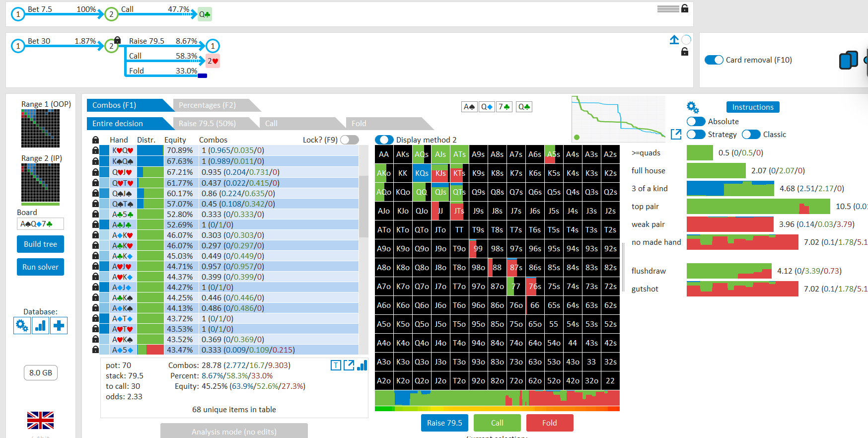The height and width of the screenshot is (438, 868).
Task: Toggle the Absolute switch
Action: (x=696, y=122)
